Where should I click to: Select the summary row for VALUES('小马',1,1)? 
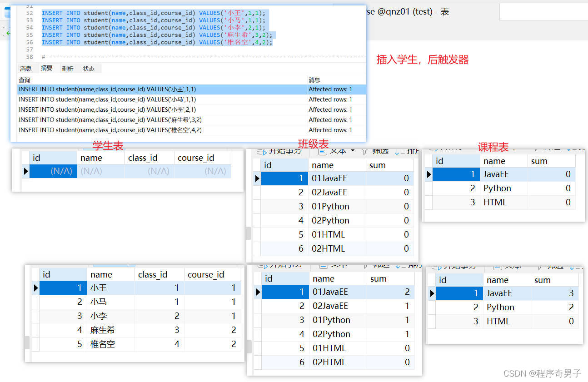[192, 99]
